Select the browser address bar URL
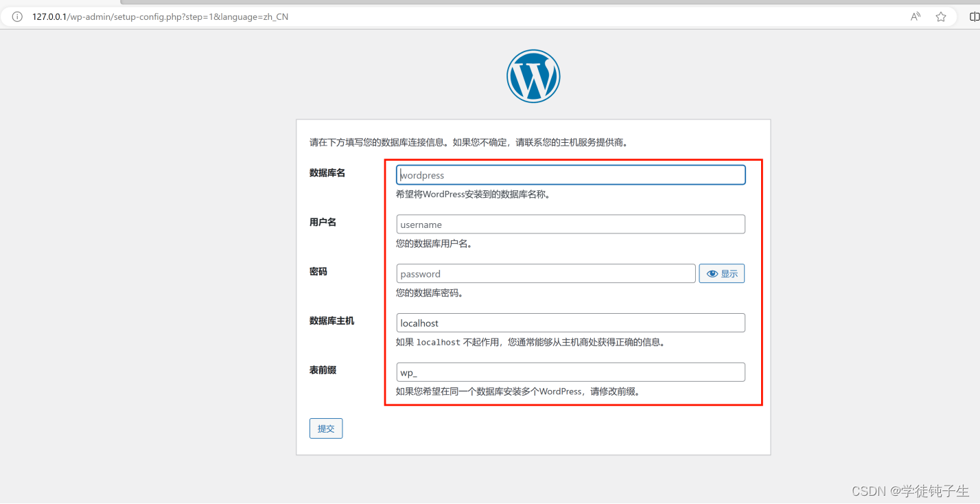Image resolution: width=980 pixels, height=504 pixels. [160, 16]
